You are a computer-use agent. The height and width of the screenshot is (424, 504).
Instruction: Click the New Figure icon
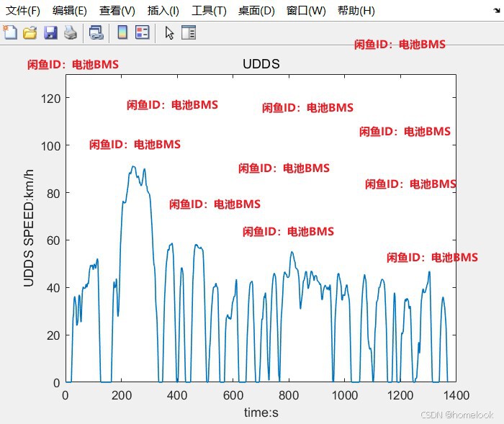pos(10,32)
